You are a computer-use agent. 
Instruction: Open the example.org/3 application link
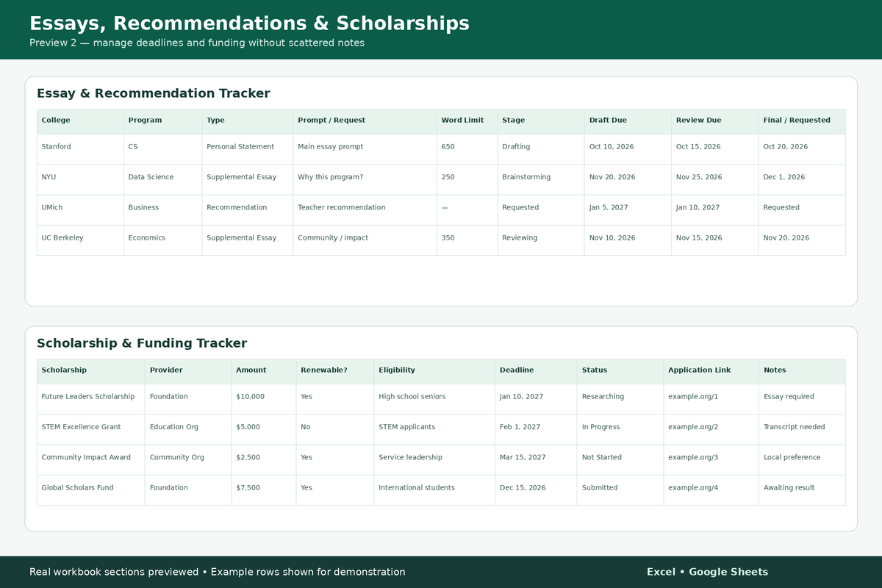[693, 457]
